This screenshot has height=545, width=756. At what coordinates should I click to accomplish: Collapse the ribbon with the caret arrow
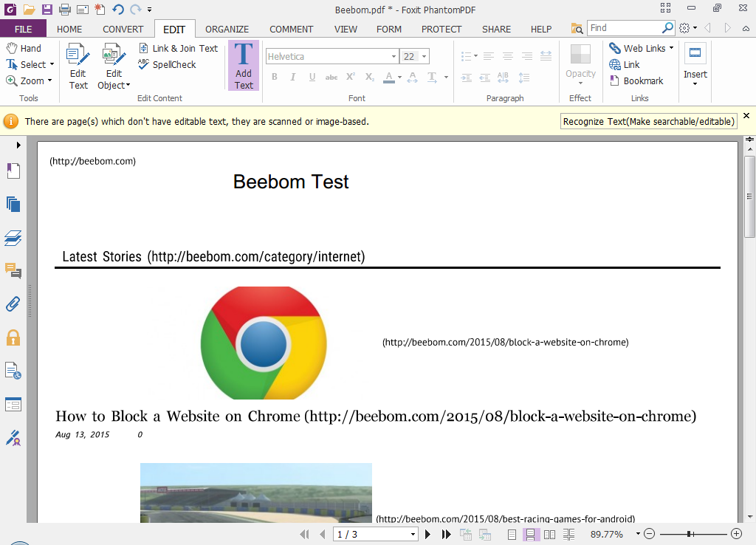click(746, 29)
